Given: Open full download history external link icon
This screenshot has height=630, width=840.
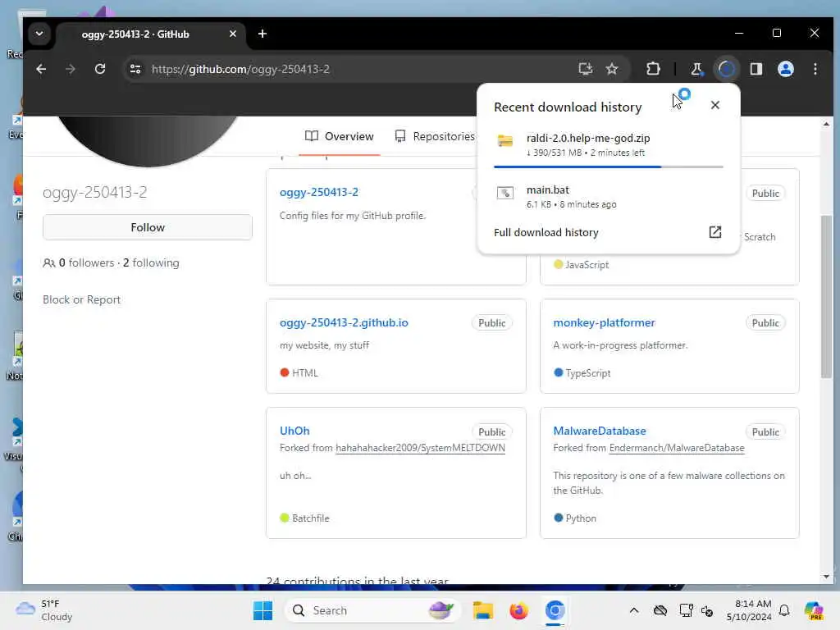Looking at the screenshot, I should [x=714, y=232].
